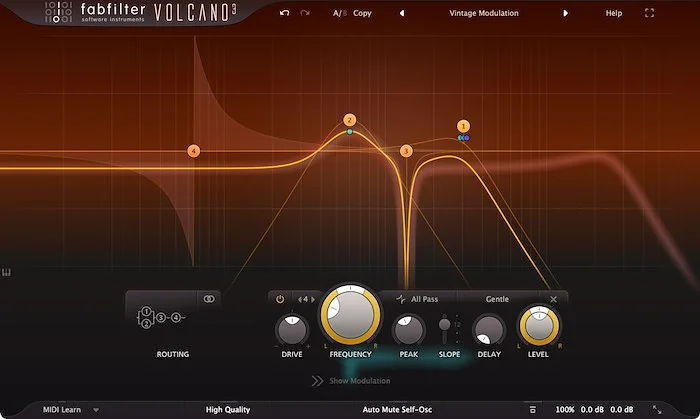
Task: Open the Help menu
Action: pos(613,14)
